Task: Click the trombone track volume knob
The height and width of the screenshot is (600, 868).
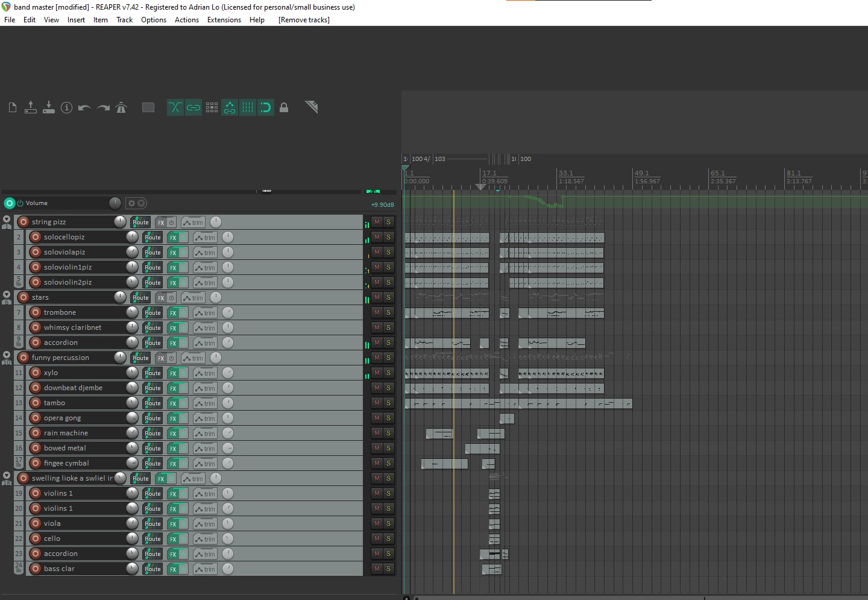Action: pyautogui.click(x=132, y=312)
